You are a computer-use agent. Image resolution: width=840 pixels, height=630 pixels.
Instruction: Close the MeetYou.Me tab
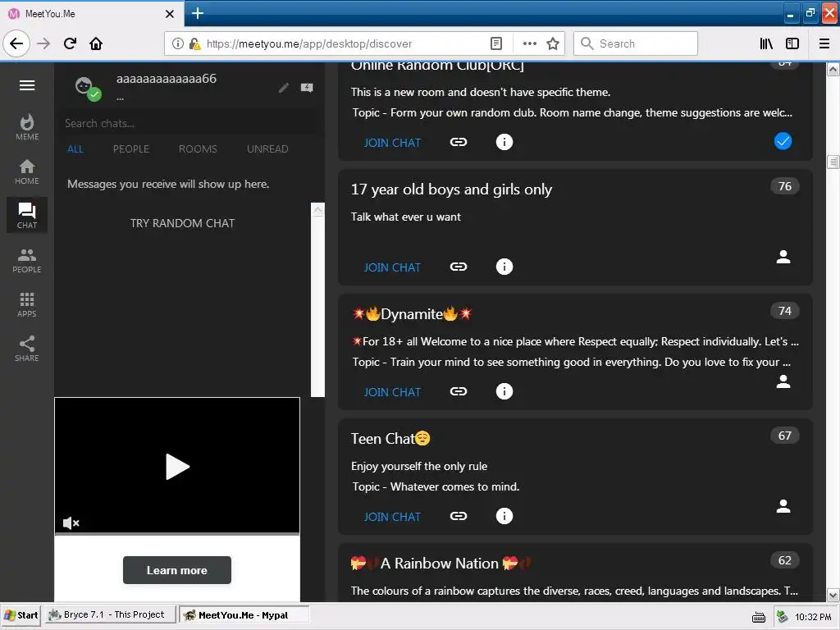(169, 14)
